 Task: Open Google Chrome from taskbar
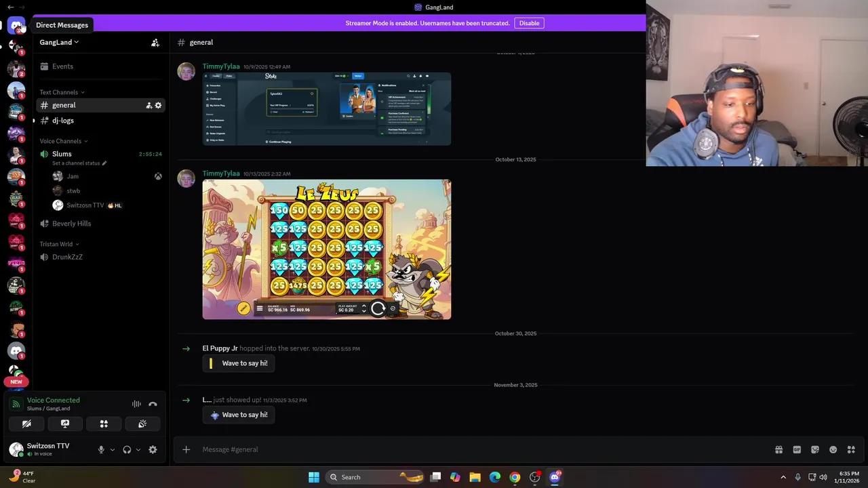click(515, 477)
